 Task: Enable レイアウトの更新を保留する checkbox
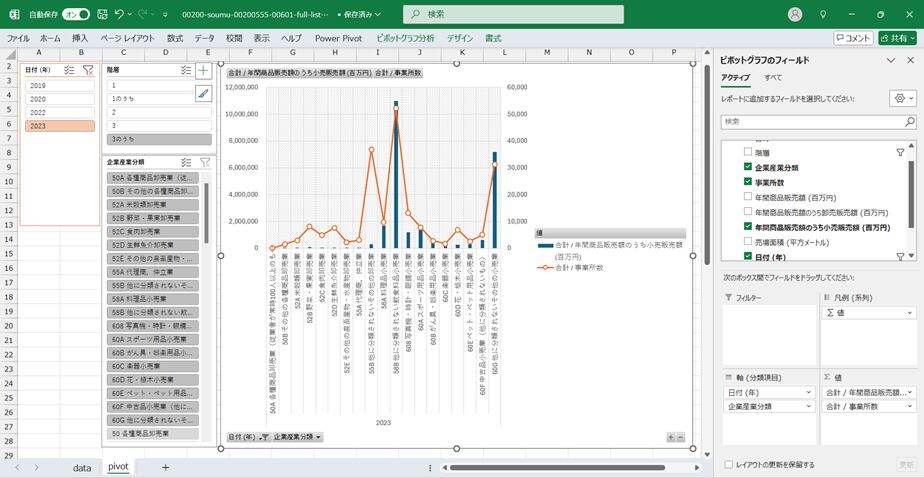tap(728, 464)
